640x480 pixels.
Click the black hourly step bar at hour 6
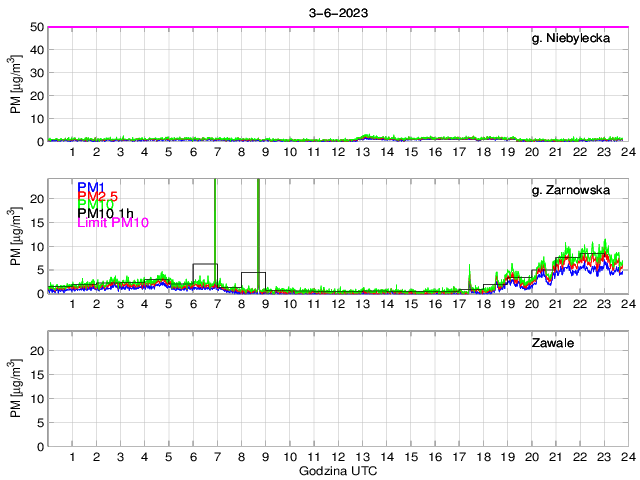(x=205, y=264)
